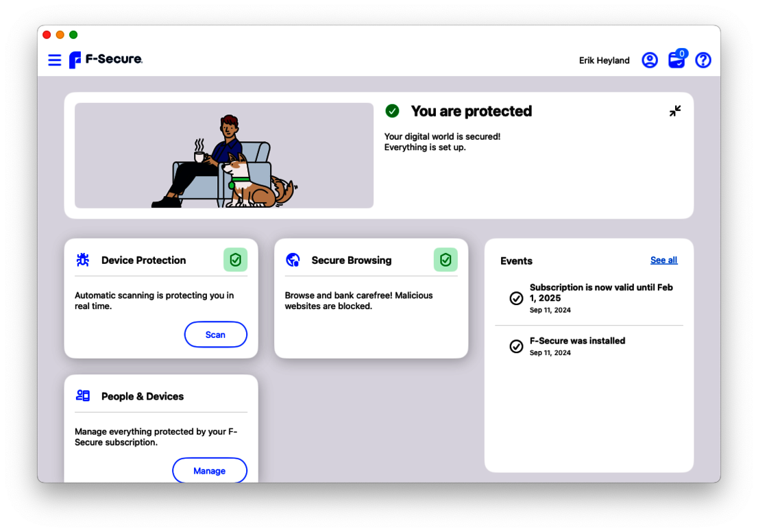Open the Secure Browsing card title

351,260
